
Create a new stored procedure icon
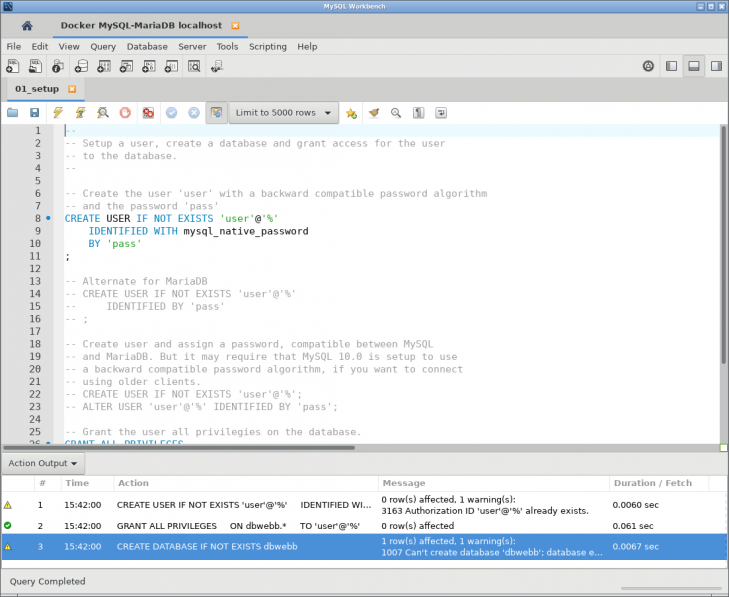click(149, 66)
